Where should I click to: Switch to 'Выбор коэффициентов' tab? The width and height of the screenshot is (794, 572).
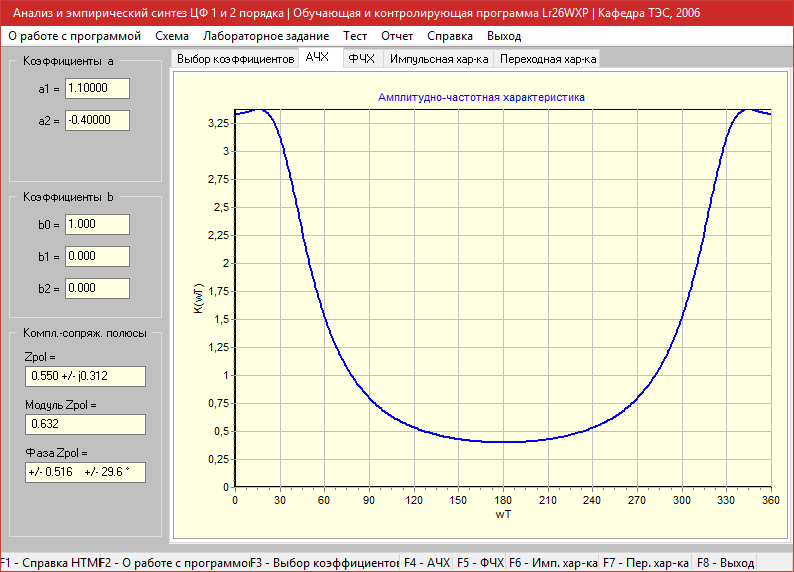pyautogui.click(x=235, y=59)
